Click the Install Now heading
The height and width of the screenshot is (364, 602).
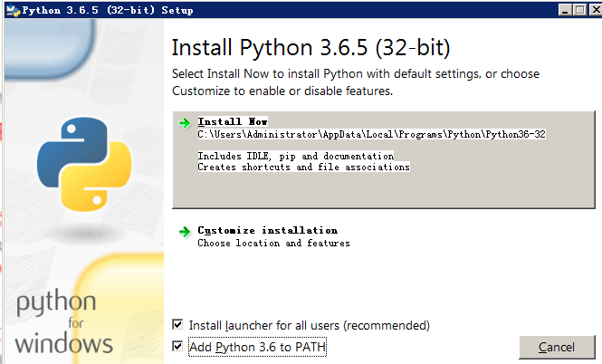pyautogui.click(x=233, y=121)
